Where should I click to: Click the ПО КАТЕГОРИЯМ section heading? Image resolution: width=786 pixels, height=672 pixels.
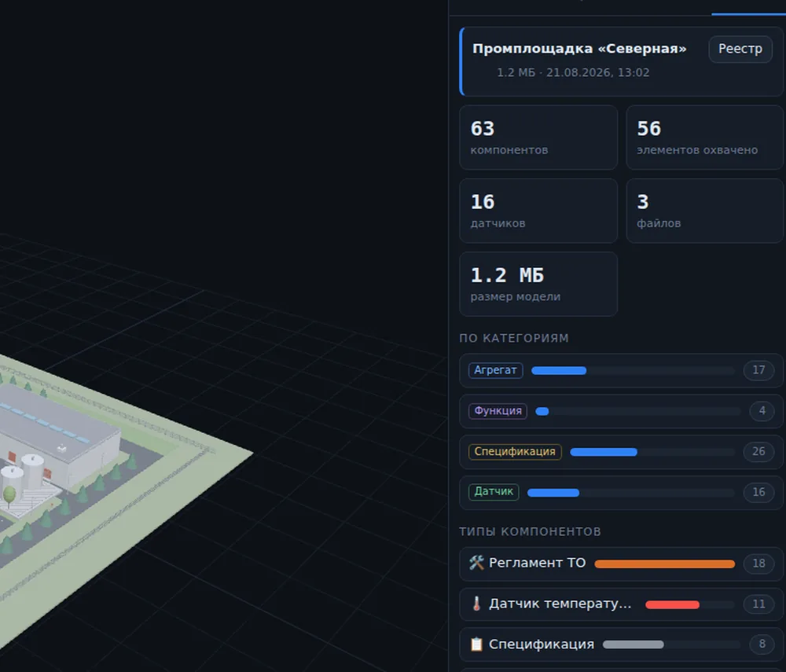514,338
